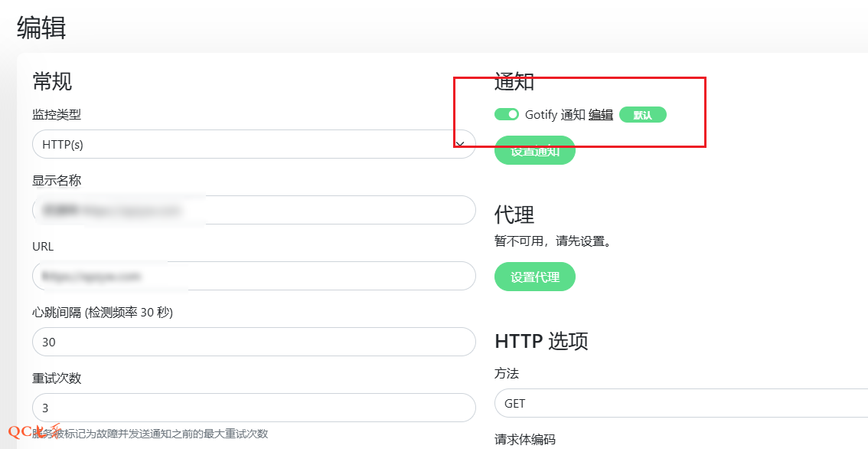Click the Gotify 通知 label text
This screenshot has height=449, width=868.
coord(555,115)
